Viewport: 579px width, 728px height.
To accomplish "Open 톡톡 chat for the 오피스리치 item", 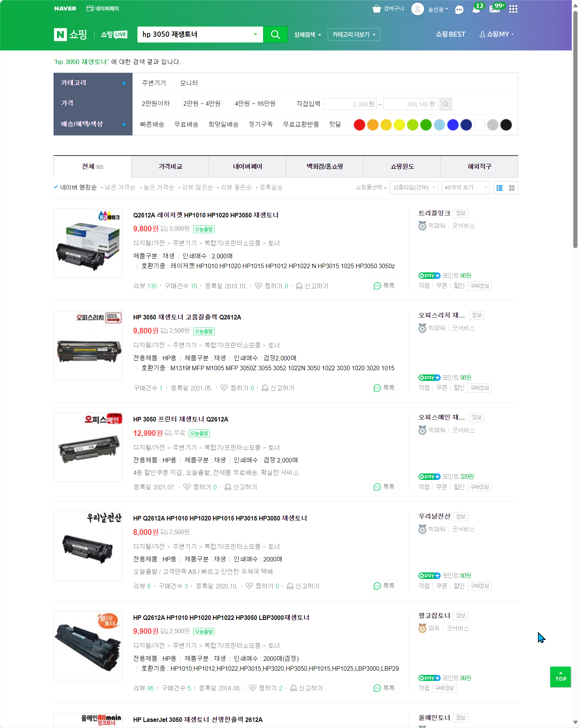I will coord(384,388).
